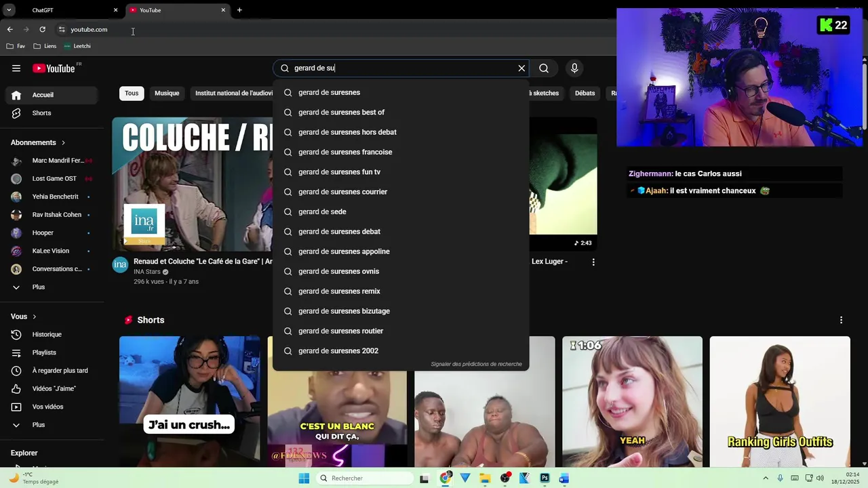Close the YouTube browser tab

point(223,10)
